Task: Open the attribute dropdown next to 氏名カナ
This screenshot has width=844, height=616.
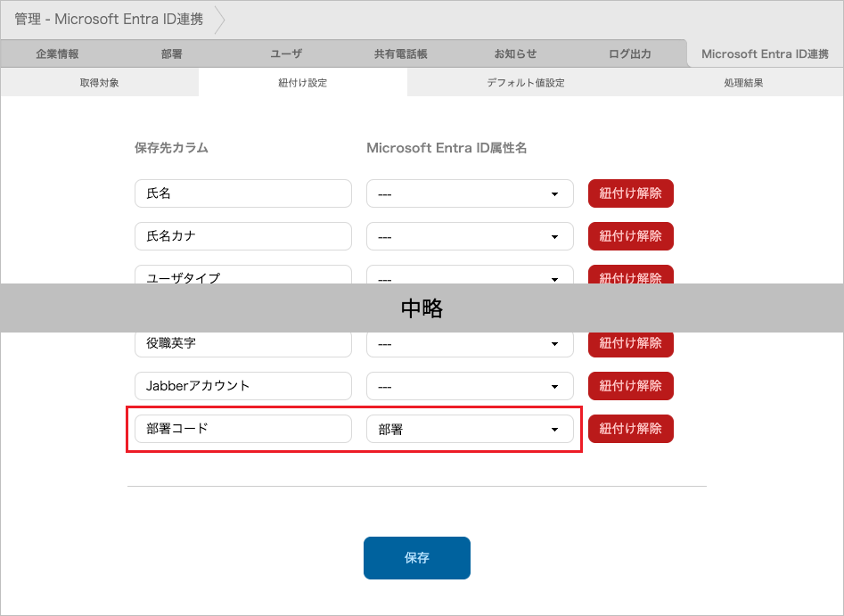Action: (470, 236)
